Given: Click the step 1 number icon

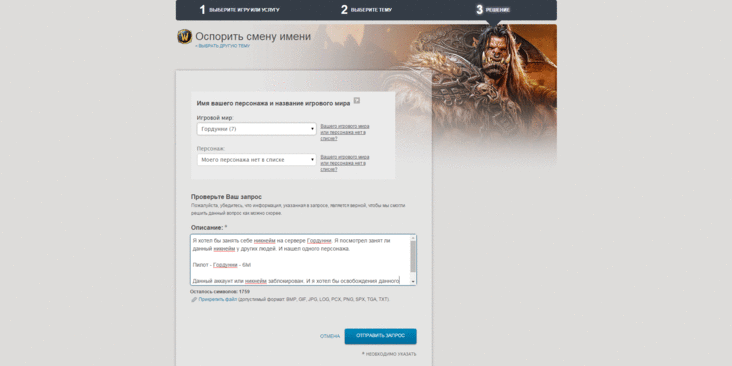Looking at the screenshot, I should tap(202, 10).
